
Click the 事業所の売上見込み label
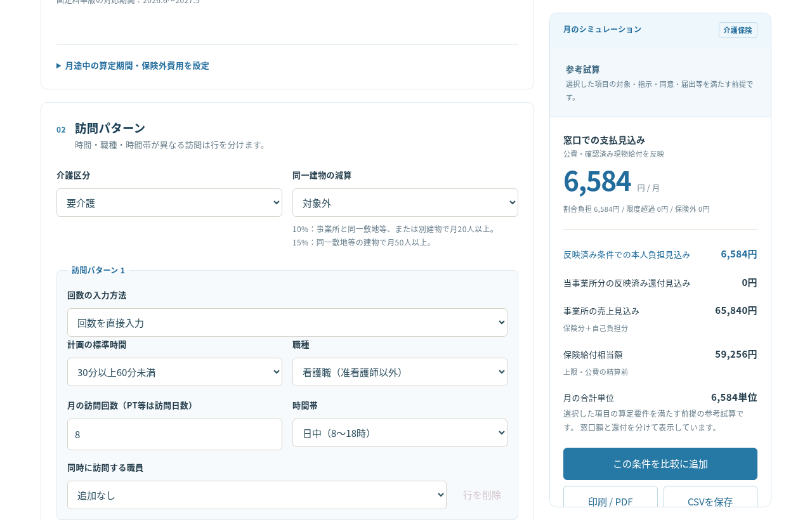coord(601,311)
